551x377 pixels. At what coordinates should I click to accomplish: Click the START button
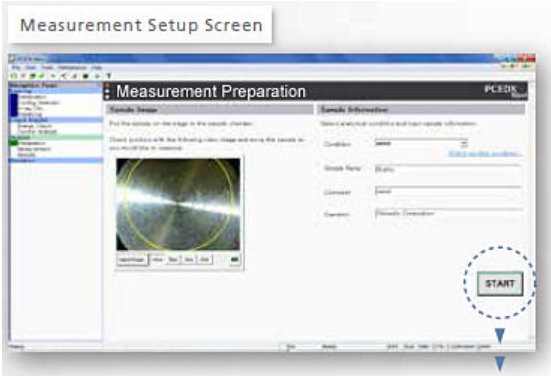(x=500, y=284)
